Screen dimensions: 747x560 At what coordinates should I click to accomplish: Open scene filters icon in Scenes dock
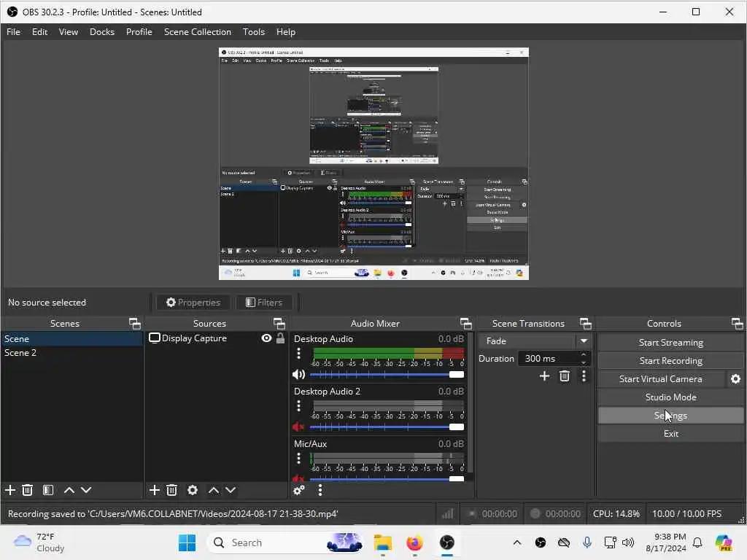click(x=48, y=489)
